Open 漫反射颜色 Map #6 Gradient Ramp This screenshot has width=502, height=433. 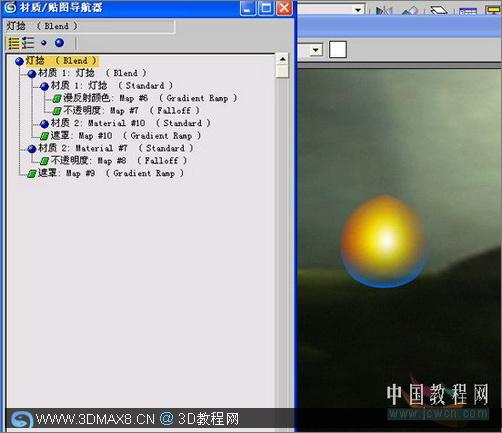coord(150,98)
